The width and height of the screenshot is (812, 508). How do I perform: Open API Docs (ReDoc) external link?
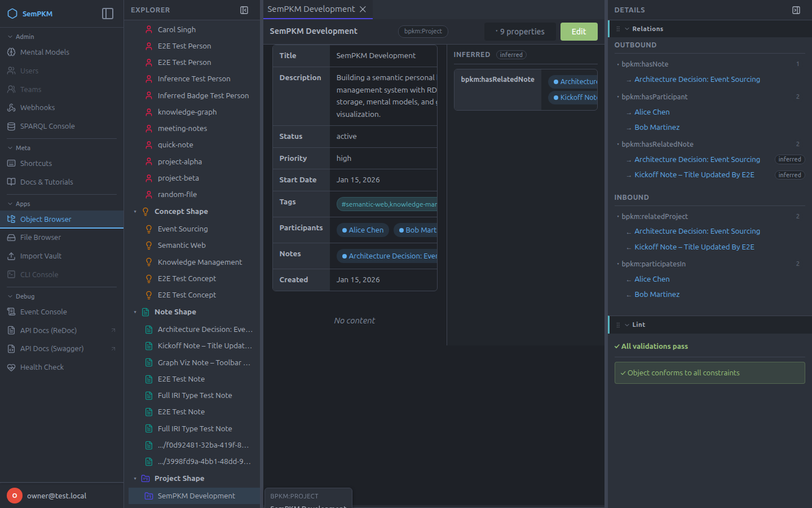point(61,330)
